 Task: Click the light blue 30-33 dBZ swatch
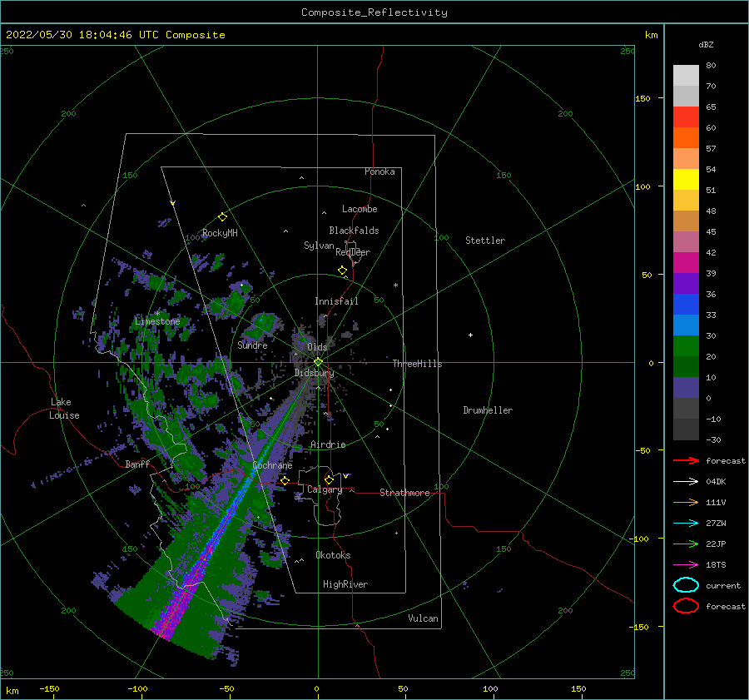[686, 325]
